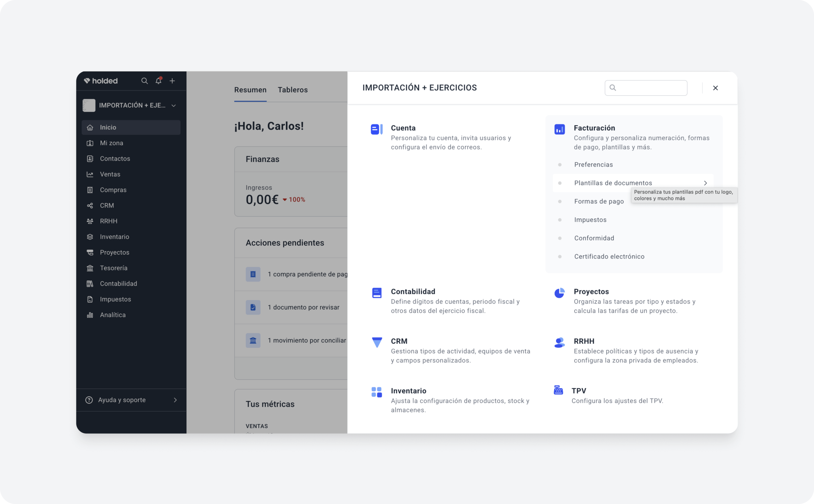Screen dimensions: 814x504
Task: Open the Cuenta settings icon
Action: 377,129
